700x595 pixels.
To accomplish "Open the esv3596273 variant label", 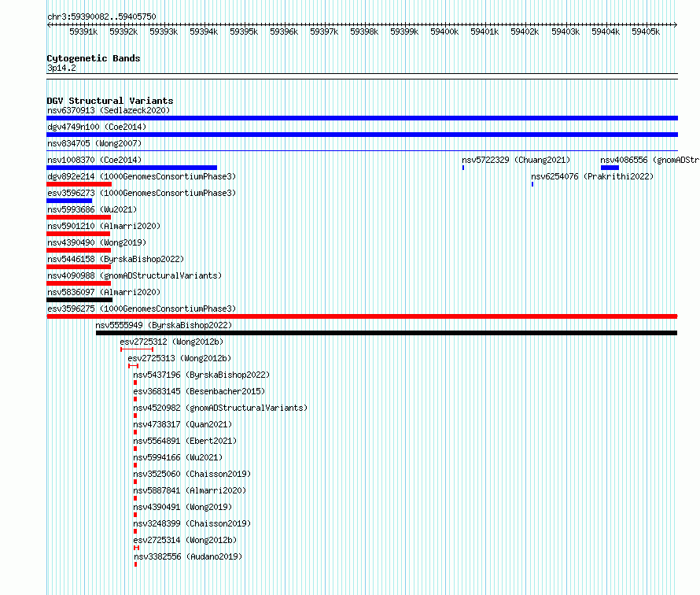I will pos(142,193).
